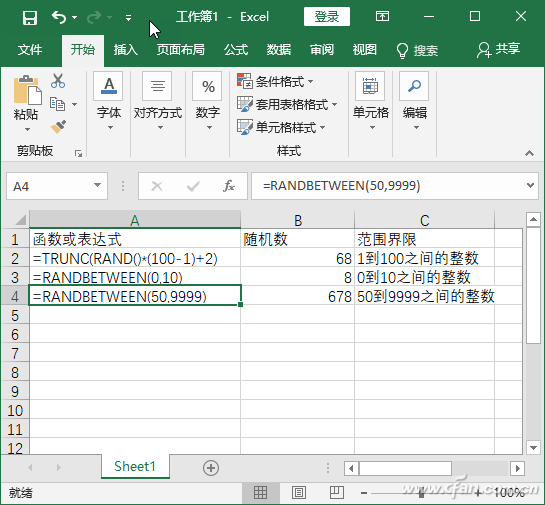Image resolution: width=545 pixels, height=505 pixels.
Task: Click the Cut scissors icon
Action: pos(58,81)
